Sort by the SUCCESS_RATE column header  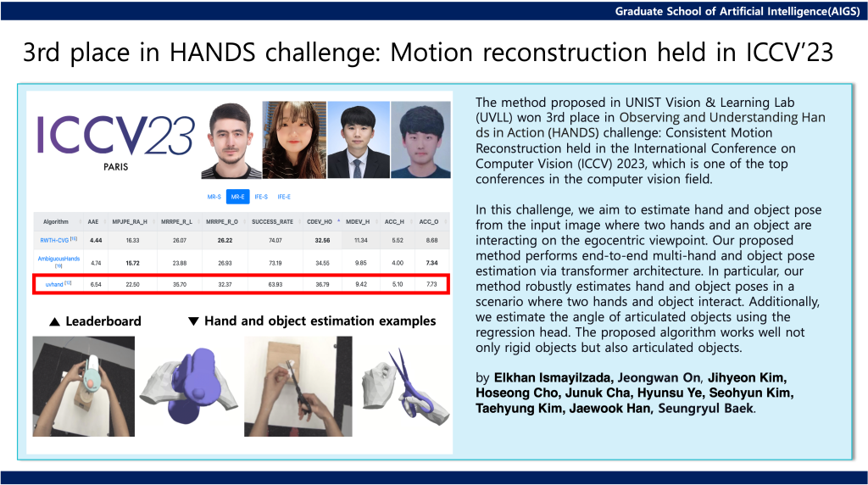tap(273, 221)
